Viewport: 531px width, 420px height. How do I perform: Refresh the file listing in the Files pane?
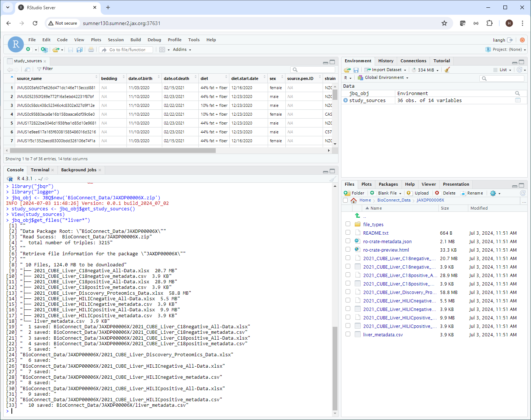[523, 193]
